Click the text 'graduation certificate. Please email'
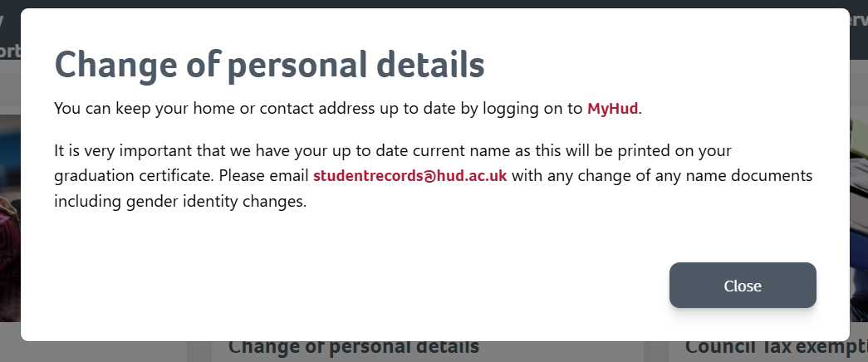 click(x=181, y=176)
